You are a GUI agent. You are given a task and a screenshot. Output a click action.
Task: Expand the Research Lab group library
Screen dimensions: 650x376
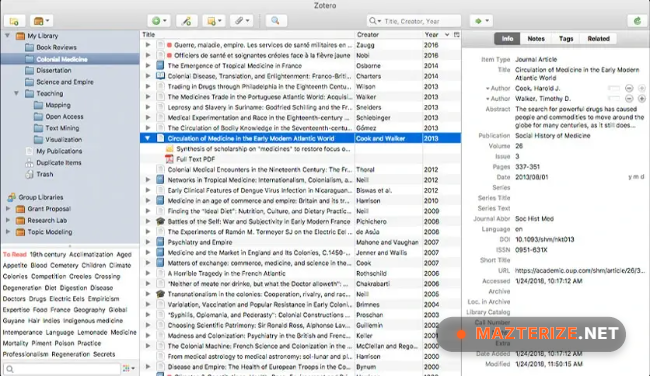coord(7,221)
